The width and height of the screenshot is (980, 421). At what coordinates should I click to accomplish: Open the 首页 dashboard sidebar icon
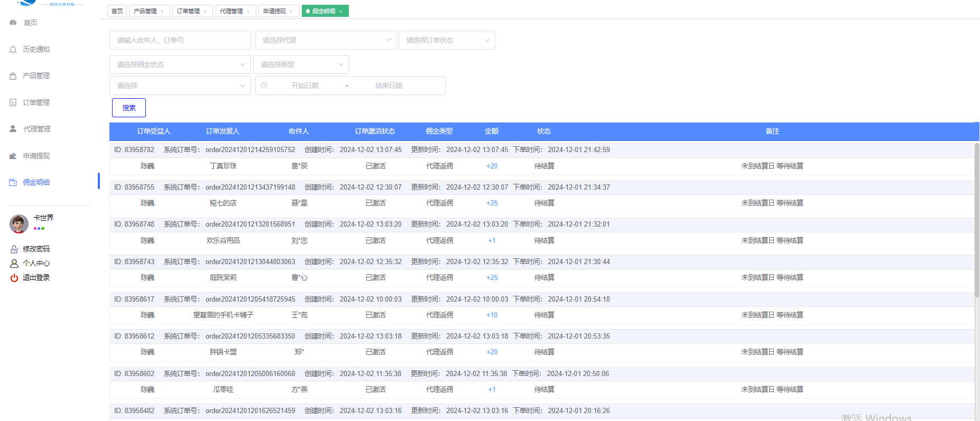point(13,23)
